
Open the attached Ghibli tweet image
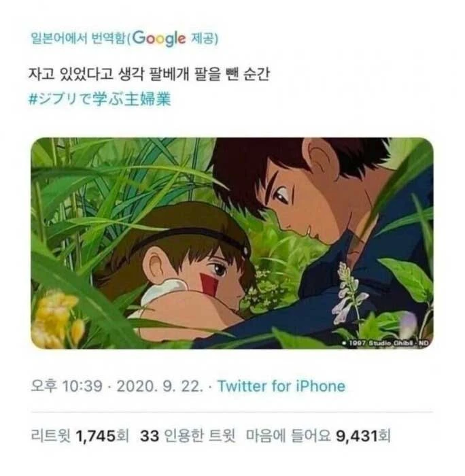click(x=232, y=243)
